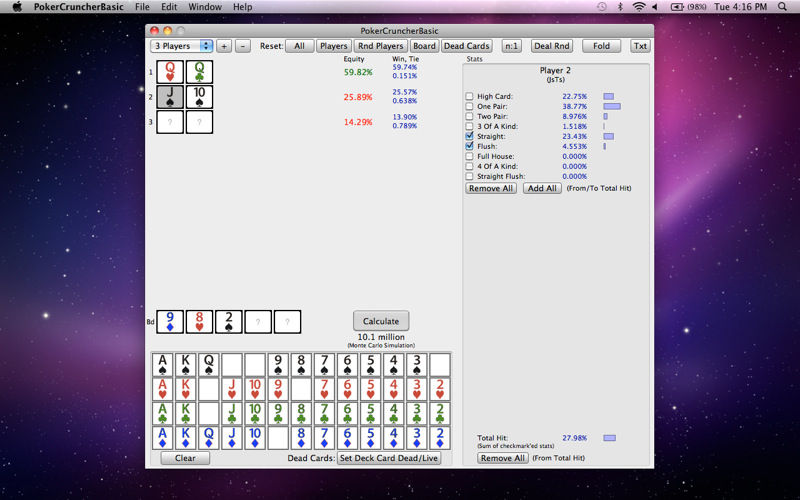800x500 pixels.
Task: Click the n:1 odds format button
Action: tap(511, 46)
